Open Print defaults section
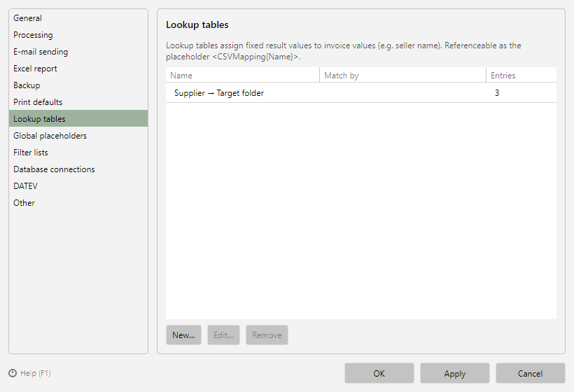574x392 pixels. point(78,102)
